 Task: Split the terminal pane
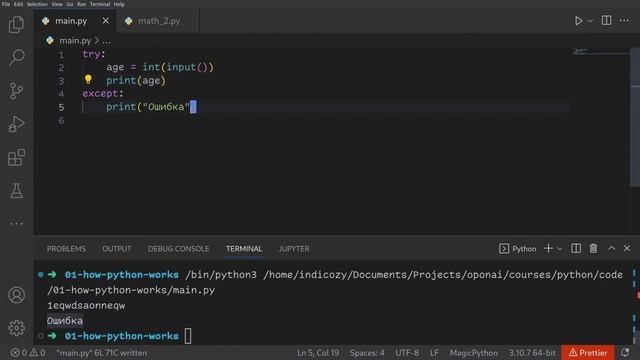pos(576,248)
